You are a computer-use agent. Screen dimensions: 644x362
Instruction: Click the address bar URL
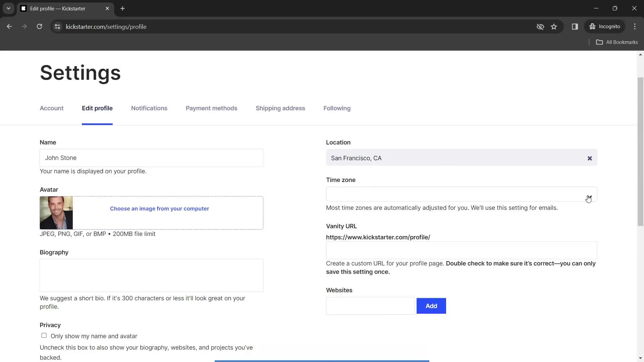pos(106,26)
